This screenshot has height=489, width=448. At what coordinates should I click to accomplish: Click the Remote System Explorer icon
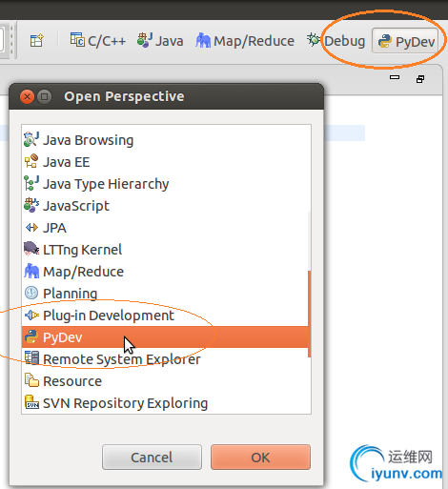point(31,358)
